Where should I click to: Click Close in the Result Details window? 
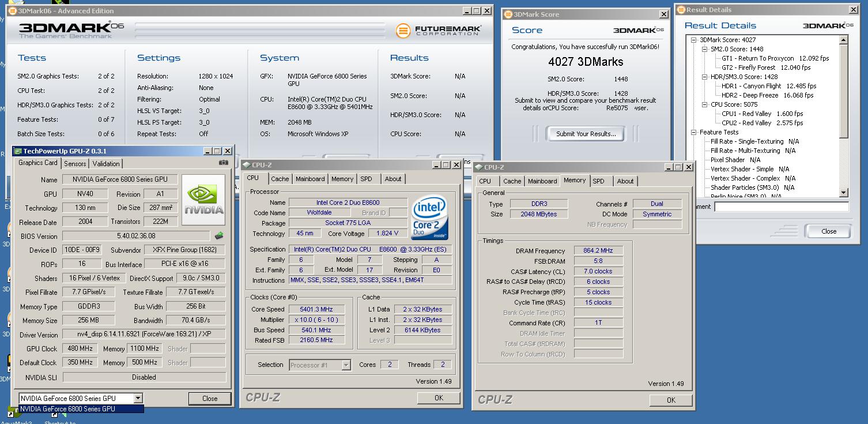click(829, 231)
